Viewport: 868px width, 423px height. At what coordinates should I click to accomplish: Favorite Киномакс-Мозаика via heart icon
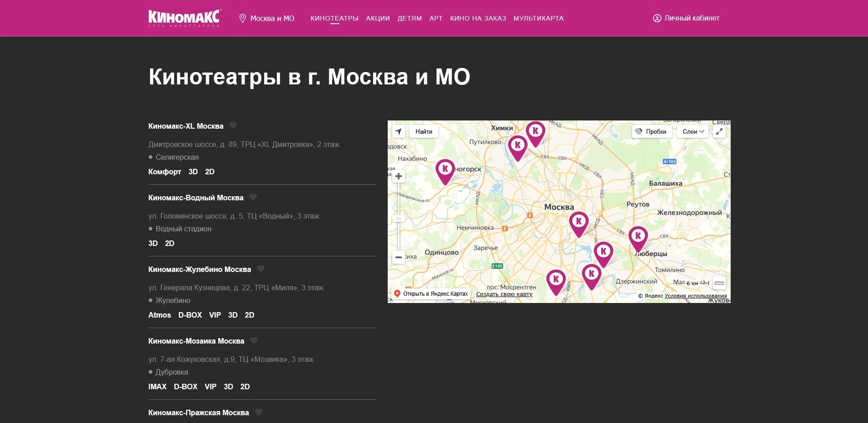coord(254,340)
